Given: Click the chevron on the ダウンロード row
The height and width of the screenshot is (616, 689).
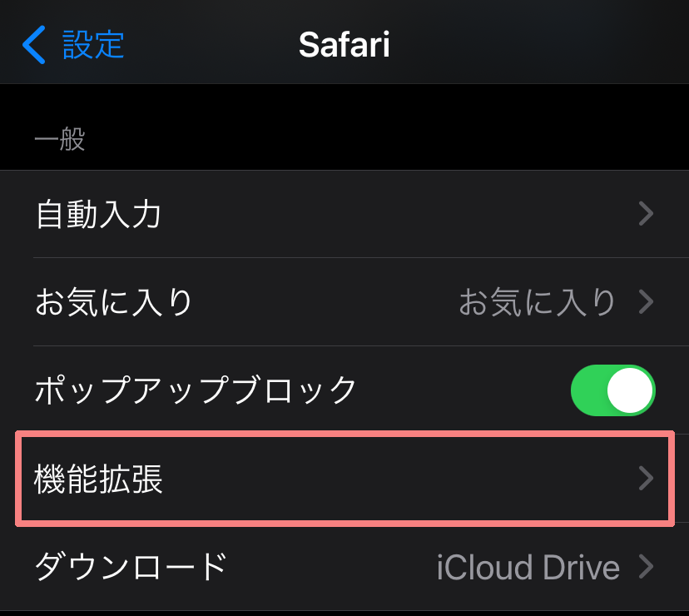Looking at the screenshot, I should [646, 567].
